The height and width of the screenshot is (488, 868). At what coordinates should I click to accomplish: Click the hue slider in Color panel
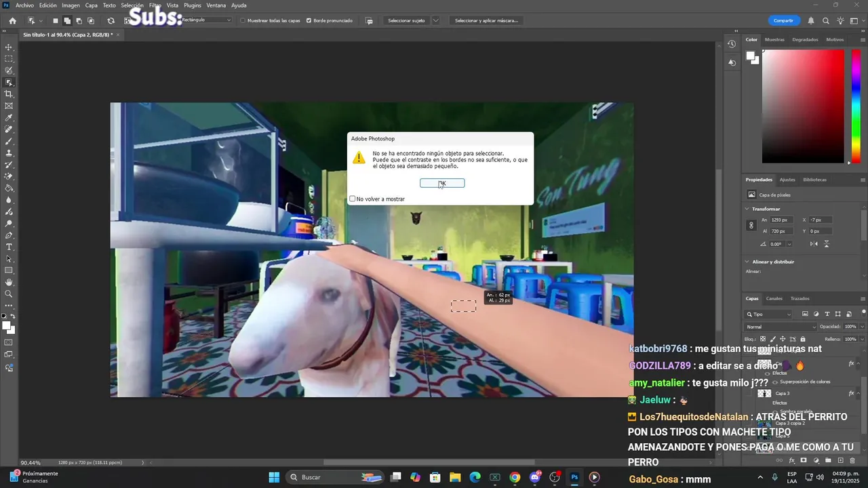tap(856, 106)
